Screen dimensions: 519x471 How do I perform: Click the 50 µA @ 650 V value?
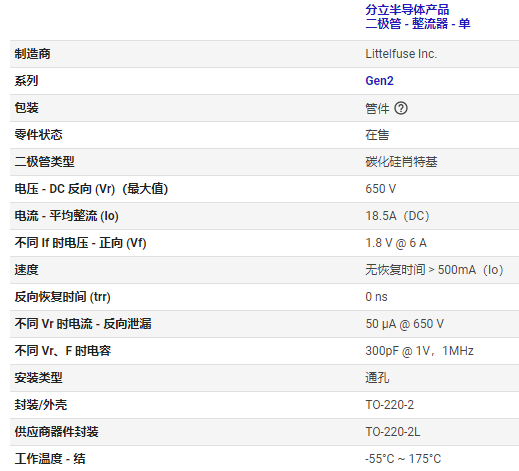tap(405, 324)
